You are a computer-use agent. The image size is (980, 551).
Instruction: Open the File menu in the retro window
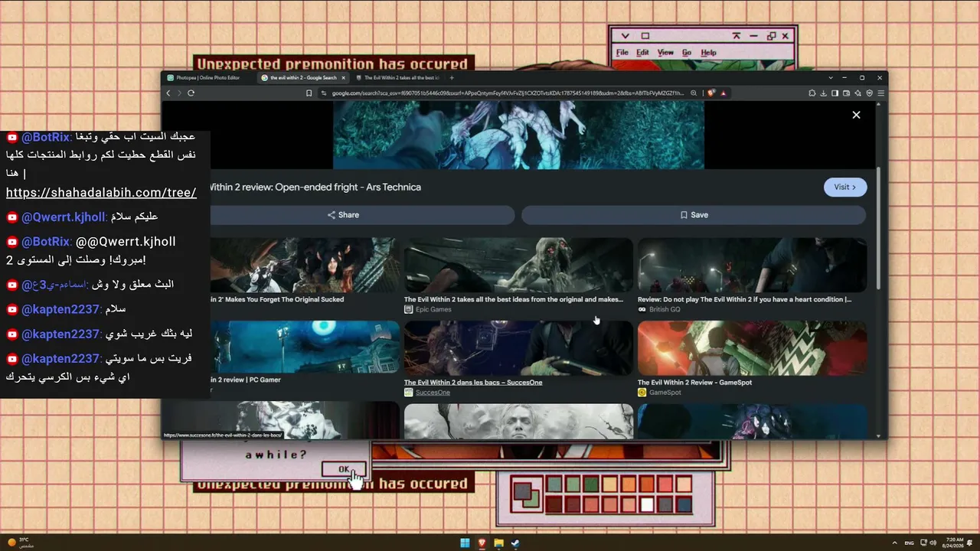[622, 53]
